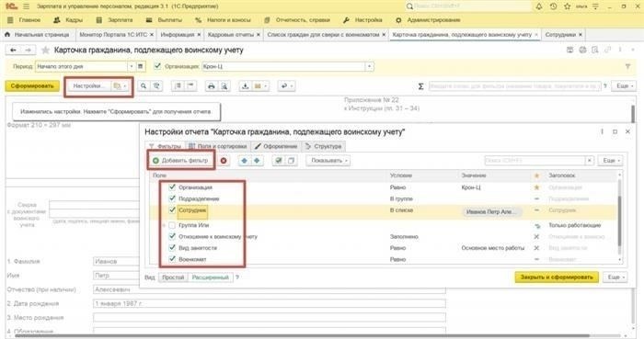Switch view to Простой

[x=173, y=277]
